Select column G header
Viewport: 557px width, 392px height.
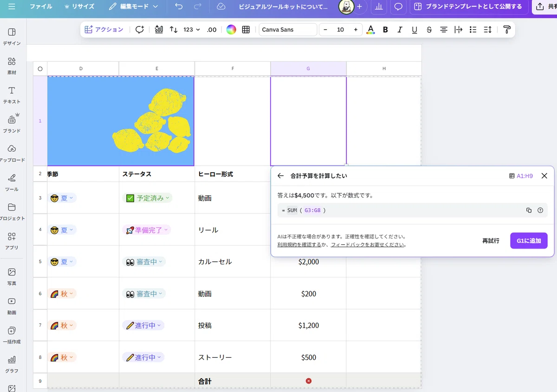[x=308, y=69]
